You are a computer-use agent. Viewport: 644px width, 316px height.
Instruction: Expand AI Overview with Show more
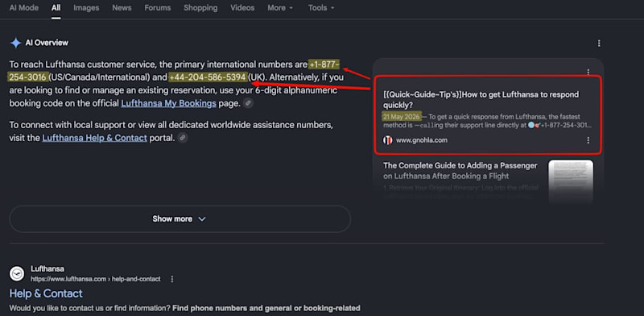tap(180, 219)
